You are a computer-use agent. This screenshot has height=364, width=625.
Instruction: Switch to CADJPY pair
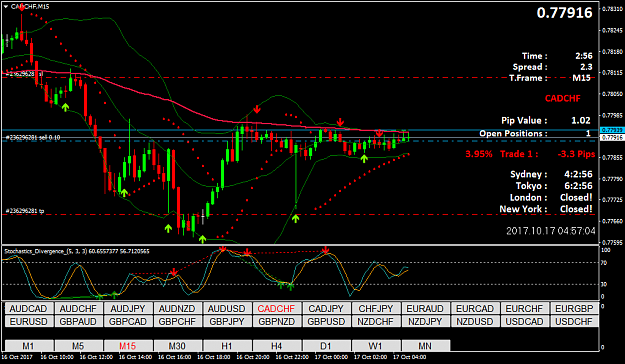coord(326,309)
